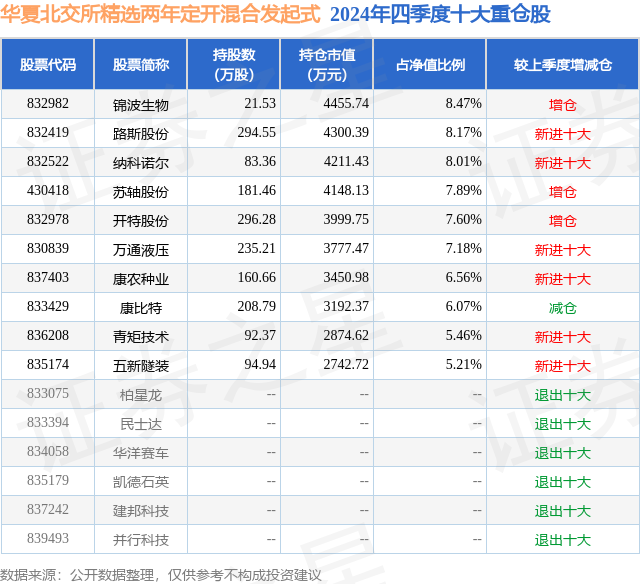640x584 pixels.
Task: Select stock code 832419
Action: pyautogui.click(x=48, y=133)
